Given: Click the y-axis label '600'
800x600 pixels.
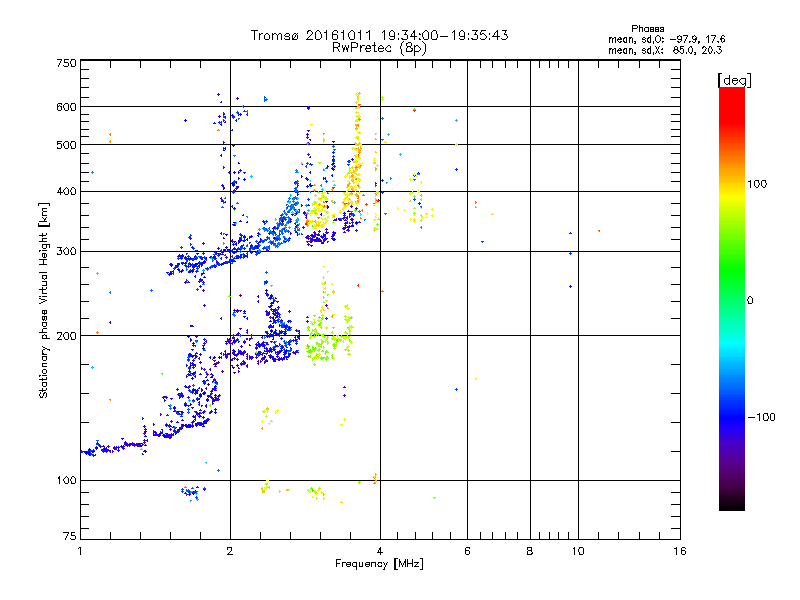Looking at the screenshot, I should (x=66, y=107).
